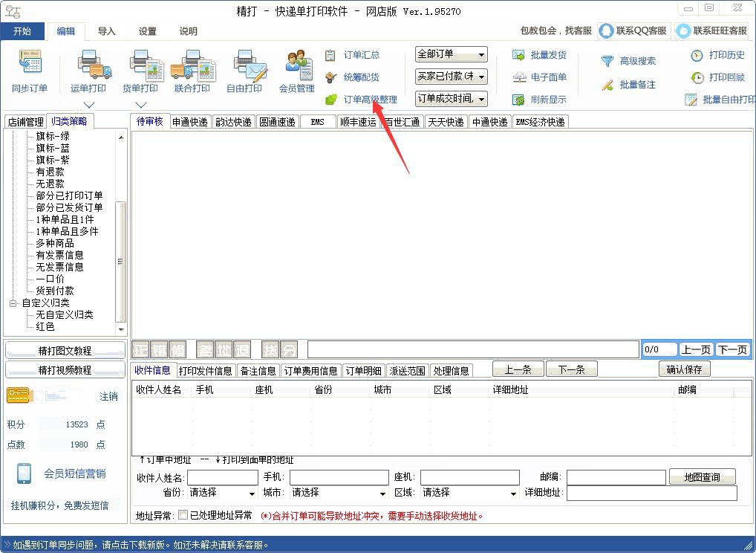Collapse the 自定义归类 tree node

(x=13, y=303)
